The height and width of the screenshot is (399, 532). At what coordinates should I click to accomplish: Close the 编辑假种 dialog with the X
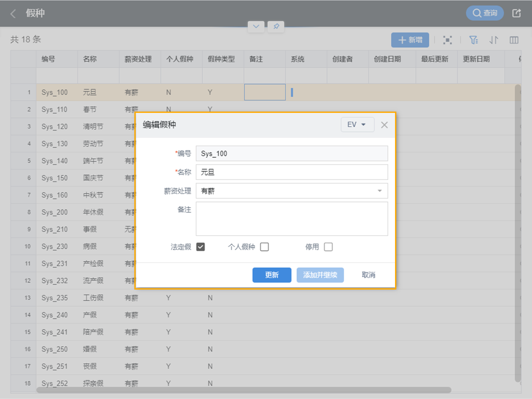tap(384, 125)
